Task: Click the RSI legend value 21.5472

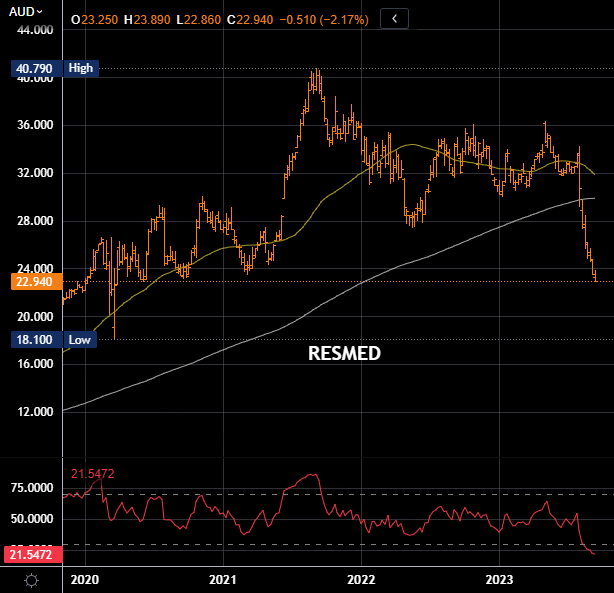Action: point(92,473)
